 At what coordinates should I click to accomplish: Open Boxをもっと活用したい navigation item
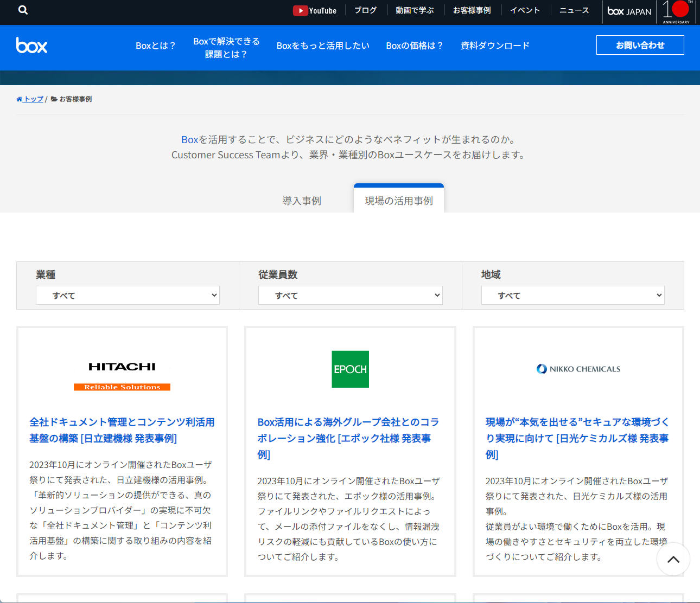[323, 46]
